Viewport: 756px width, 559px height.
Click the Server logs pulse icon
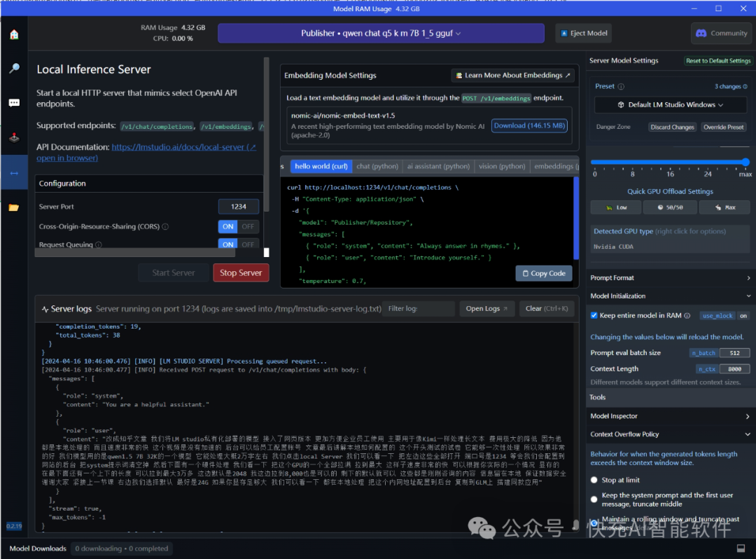pyautogui.click(x=45, y=309)
